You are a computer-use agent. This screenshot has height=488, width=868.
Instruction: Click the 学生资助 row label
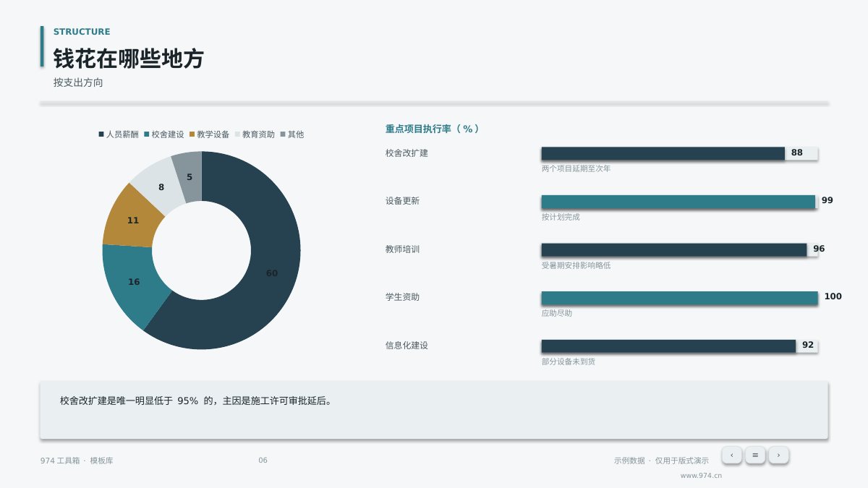402,297
